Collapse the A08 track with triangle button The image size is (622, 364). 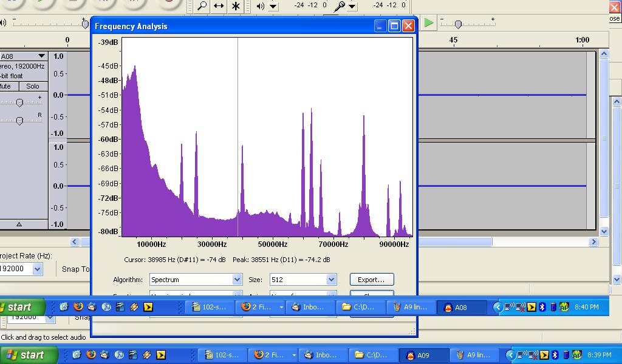[x=19, y=224]
